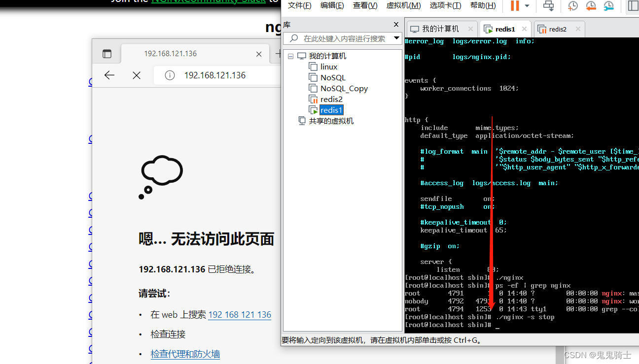Click the thought-cloud error illustration
639x364 pixels.
(161, 177)
